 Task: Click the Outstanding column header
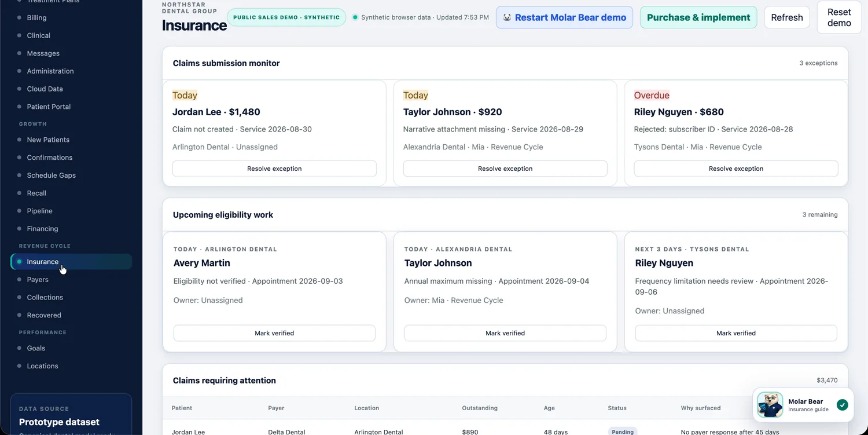coord(480,408)
